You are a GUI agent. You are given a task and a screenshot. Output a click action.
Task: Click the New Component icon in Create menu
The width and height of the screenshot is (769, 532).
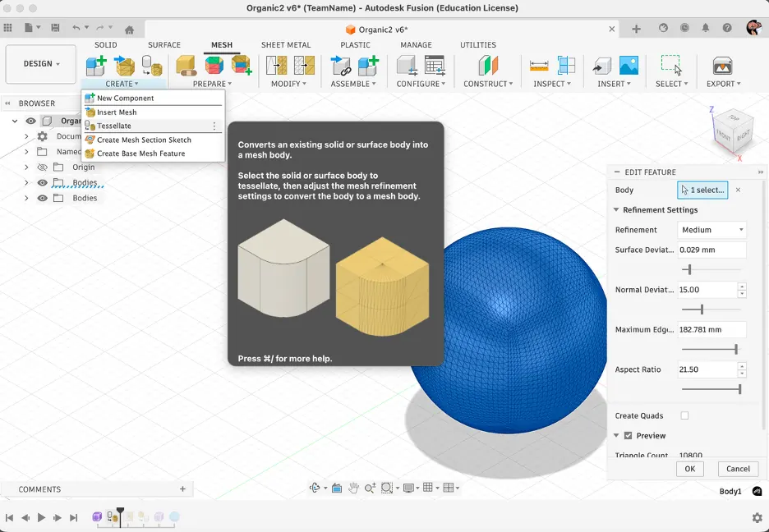[89, 98]
